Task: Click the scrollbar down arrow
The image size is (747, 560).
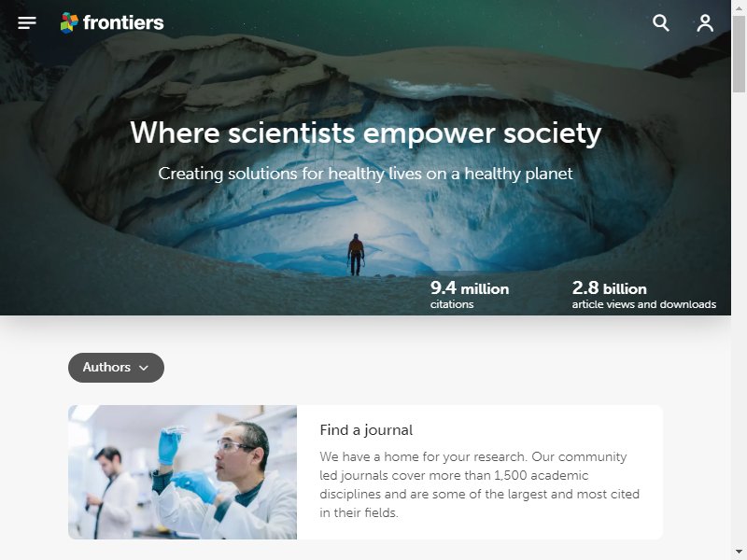Action: [x=739, y=553]
